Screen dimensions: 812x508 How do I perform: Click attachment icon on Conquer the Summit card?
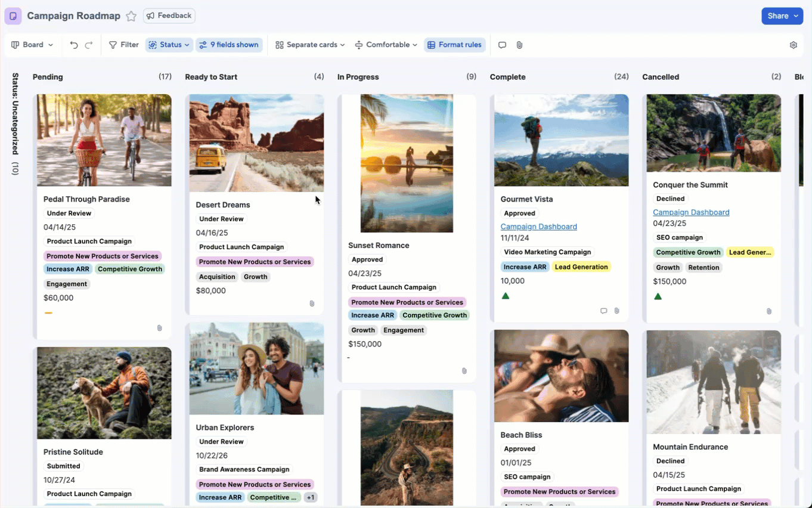pyautogui.click(x=769, y=311)
